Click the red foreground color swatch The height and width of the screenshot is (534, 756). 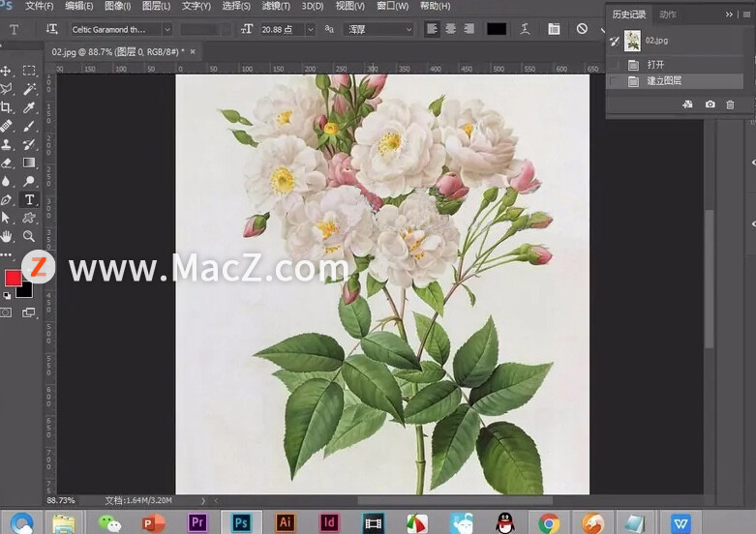pyautogui.click(x=13, y=278)
